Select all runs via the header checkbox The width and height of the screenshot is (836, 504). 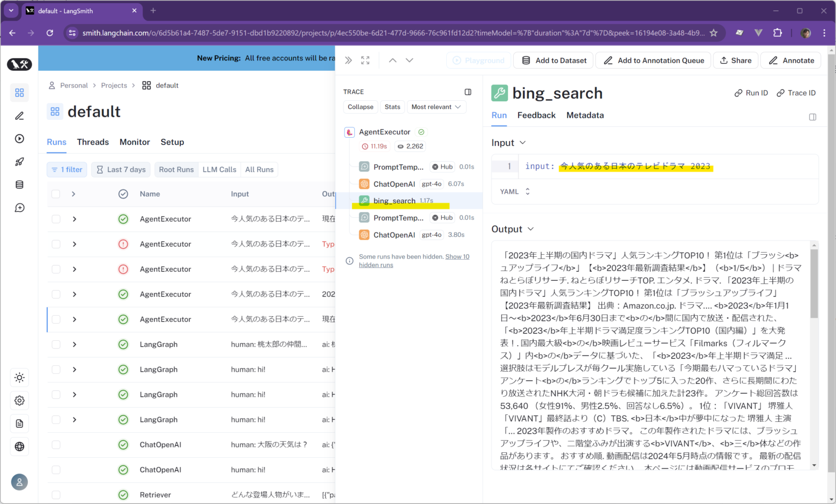point(56,194)
